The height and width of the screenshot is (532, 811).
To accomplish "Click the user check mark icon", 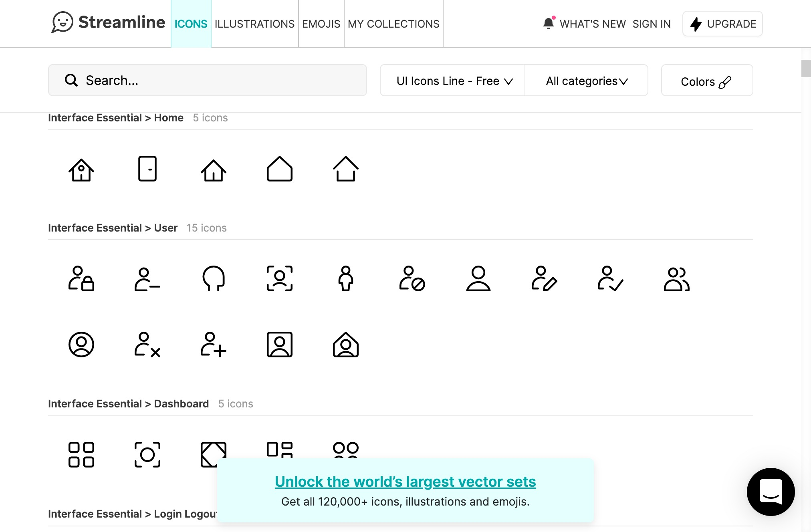I will pyautogui.click(x=610, y=278).
